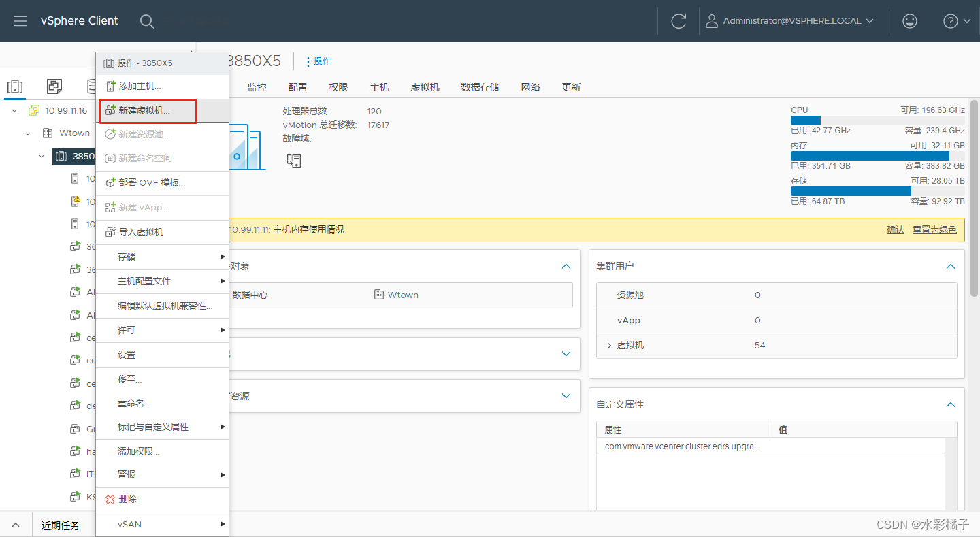Choose Rename (重命名) menu item
Screen dimensions: 980x537
pyautogui.click(x=162, y=403)
